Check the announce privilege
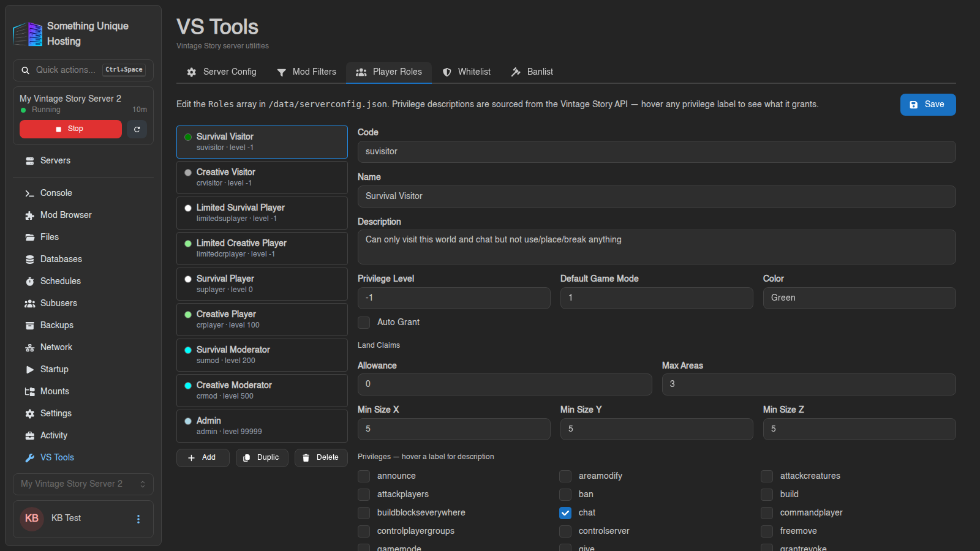This screenshot has height=551, width=980. pyautogui.click(x=364, y=476)
